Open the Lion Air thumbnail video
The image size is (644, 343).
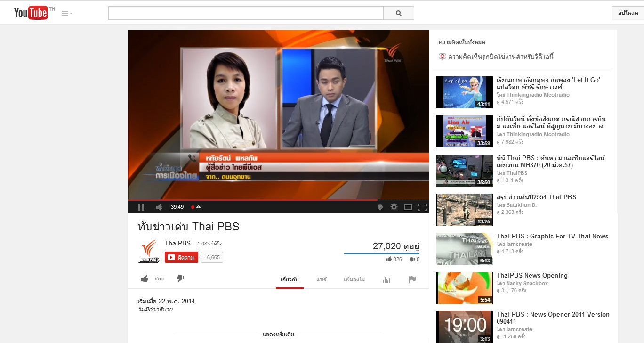click(464, 131)
